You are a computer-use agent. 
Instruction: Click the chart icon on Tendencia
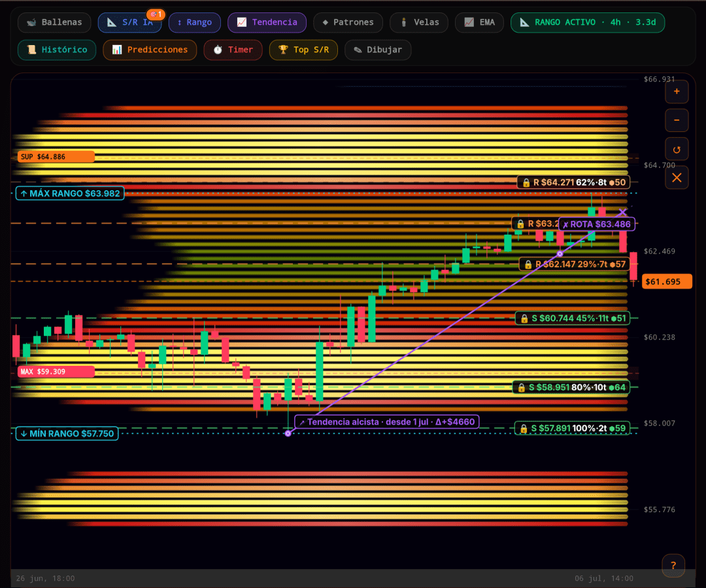(242, 22)
